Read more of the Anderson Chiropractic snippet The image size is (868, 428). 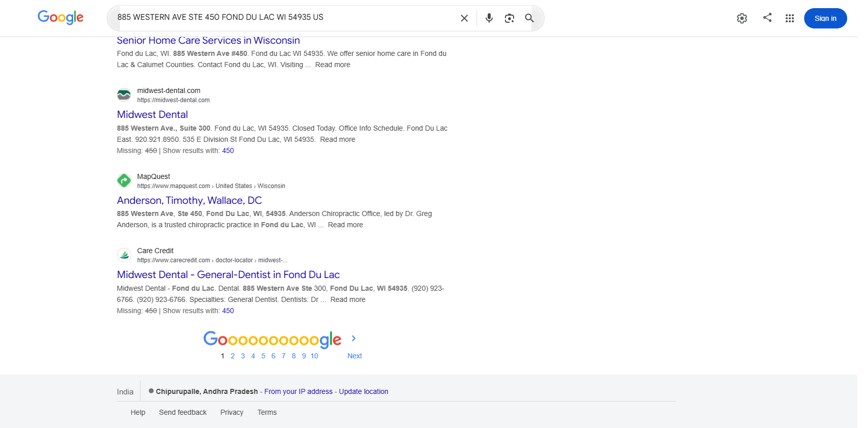(345, 225)
